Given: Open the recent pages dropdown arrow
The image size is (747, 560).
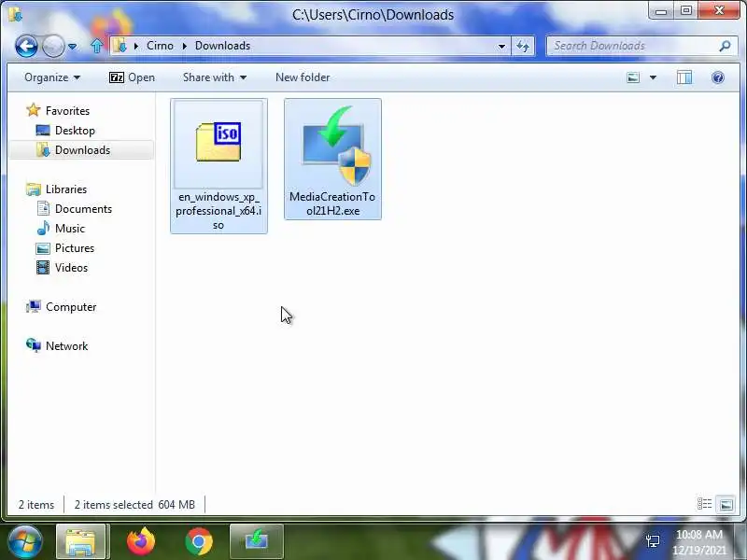Looking at the screenshot, I should pyautogui.click(x=73, y=47).
